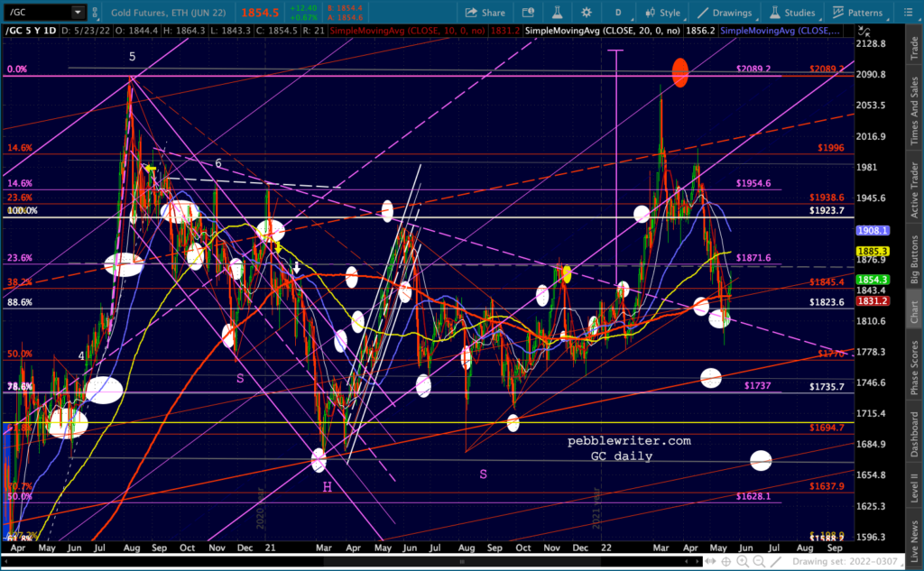
Task: Click the Edit studies flask icon
Action: pyautogui.click(x=557, y=13)
